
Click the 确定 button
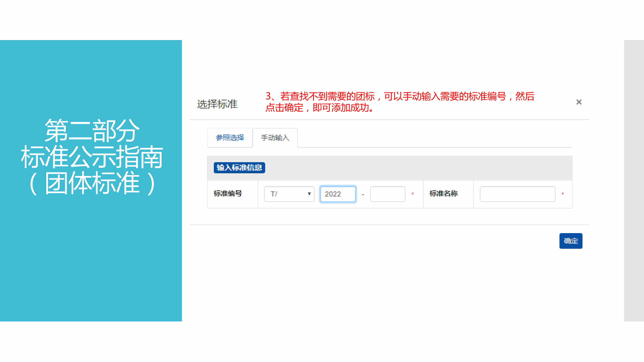coord(571,241)
